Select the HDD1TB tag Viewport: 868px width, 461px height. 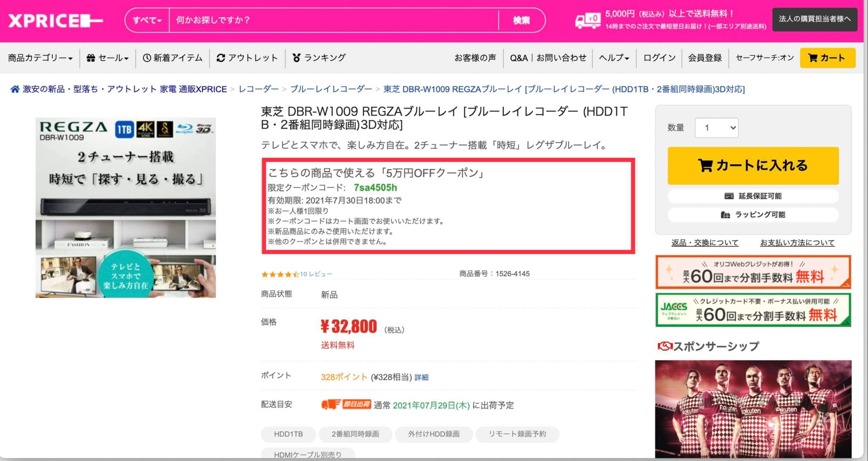coord(288,434)
